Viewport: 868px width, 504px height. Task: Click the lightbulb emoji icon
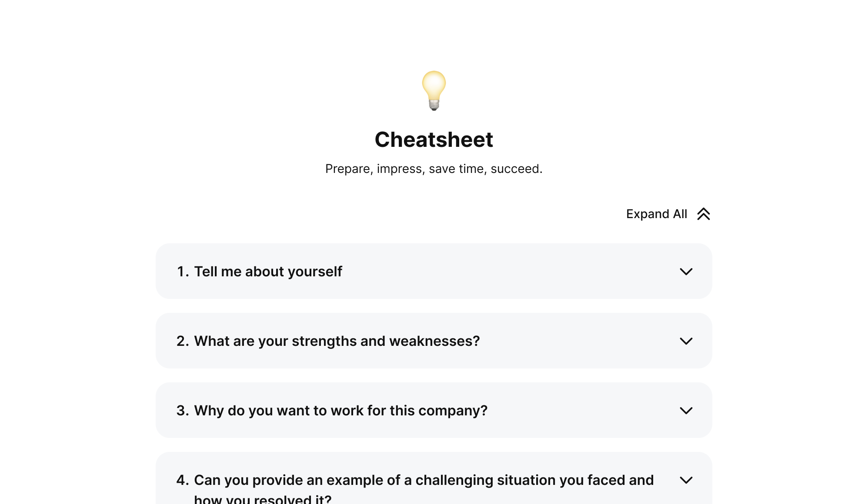pos(434,91)
